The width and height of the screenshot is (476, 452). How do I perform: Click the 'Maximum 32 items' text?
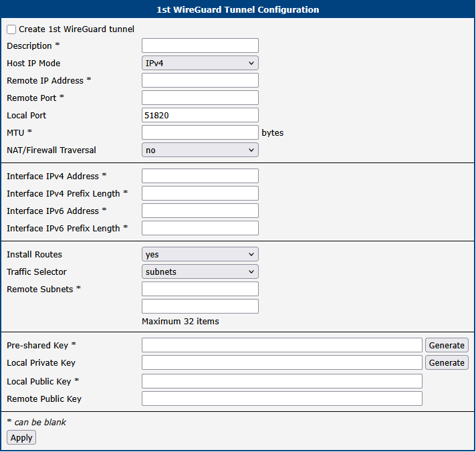tap(181, 321)
